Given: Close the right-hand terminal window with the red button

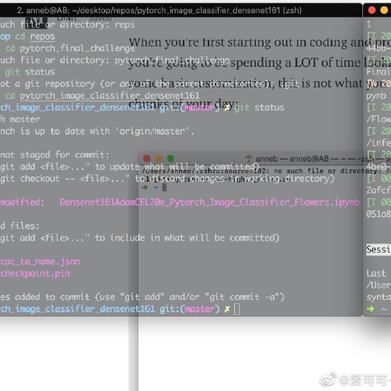Looking at the screenshot, I should (372, 10).
